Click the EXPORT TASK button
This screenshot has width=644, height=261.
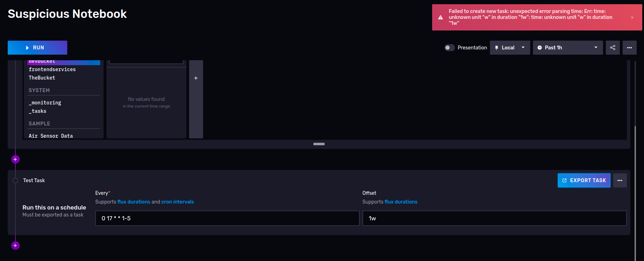[584, 180]
